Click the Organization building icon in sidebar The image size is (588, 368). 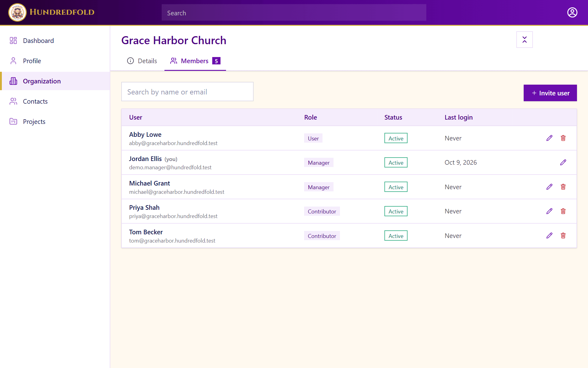[x=13, y=81]
